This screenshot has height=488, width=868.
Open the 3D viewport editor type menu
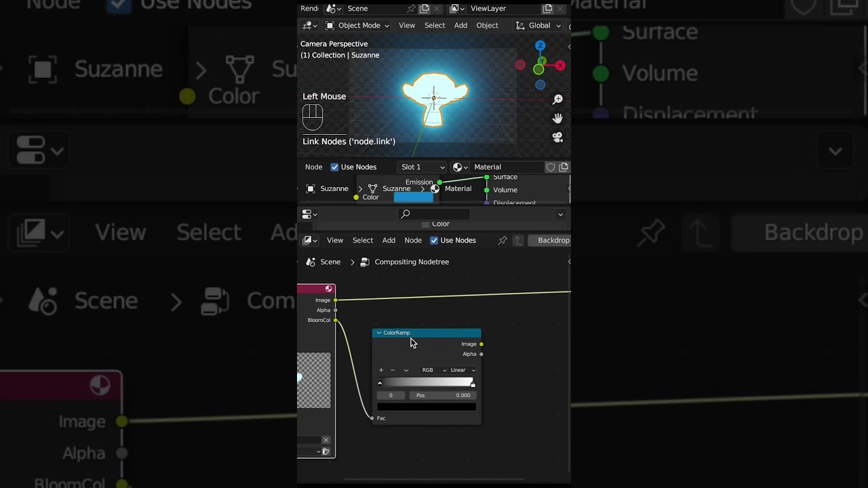point(309,26)
